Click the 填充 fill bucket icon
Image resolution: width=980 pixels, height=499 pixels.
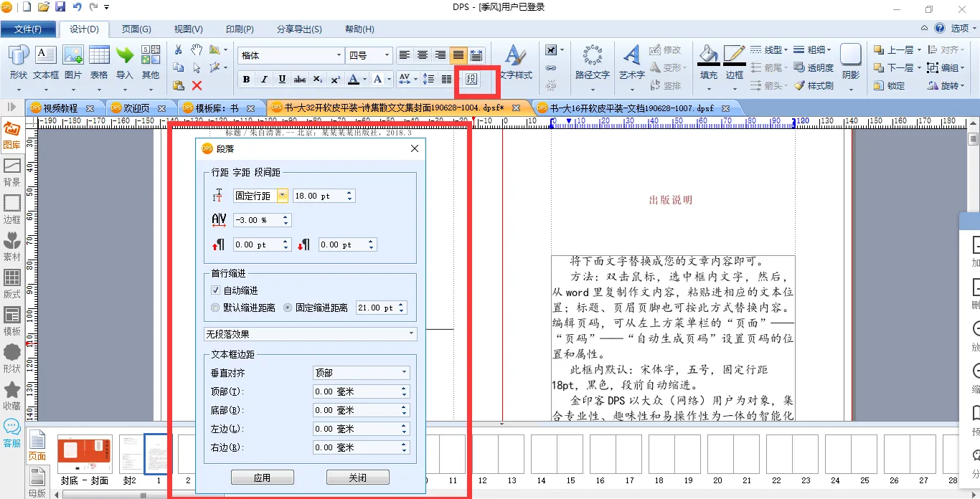(x=708, y=61)
